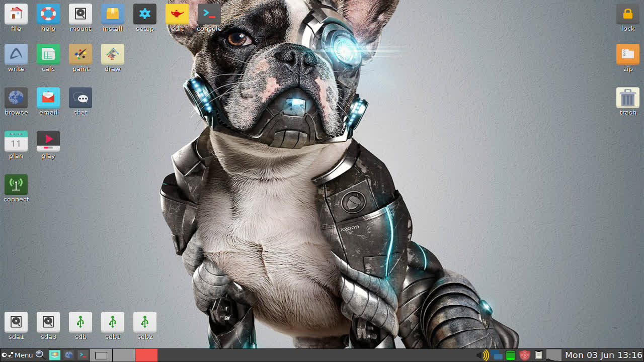
Task: Open the play media player icon
Action: [x=48, y=141]
